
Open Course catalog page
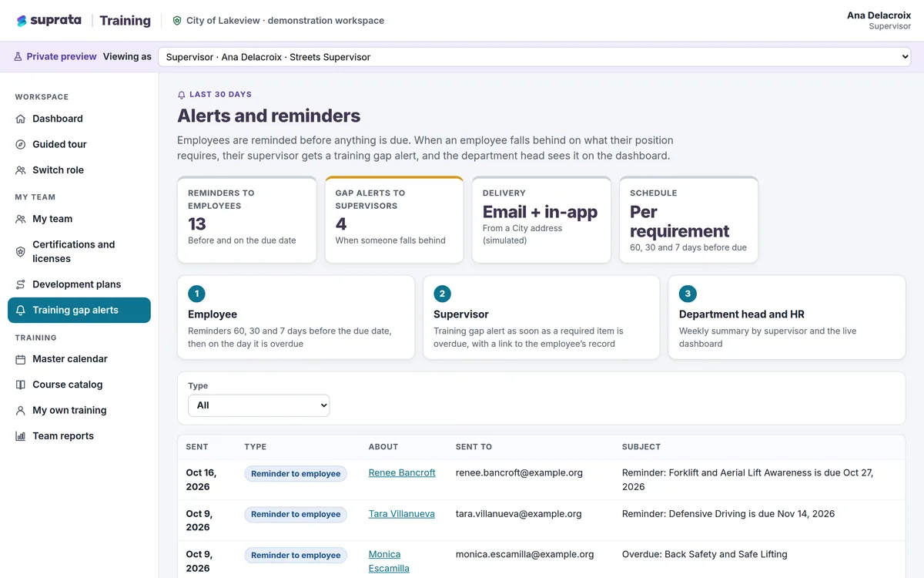point(79,385)
